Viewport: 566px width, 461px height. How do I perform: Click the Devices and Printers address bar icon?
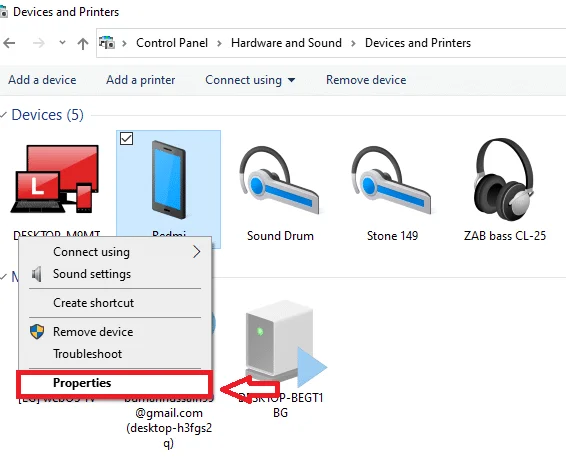pyautogui.click(x=107, y=43)
